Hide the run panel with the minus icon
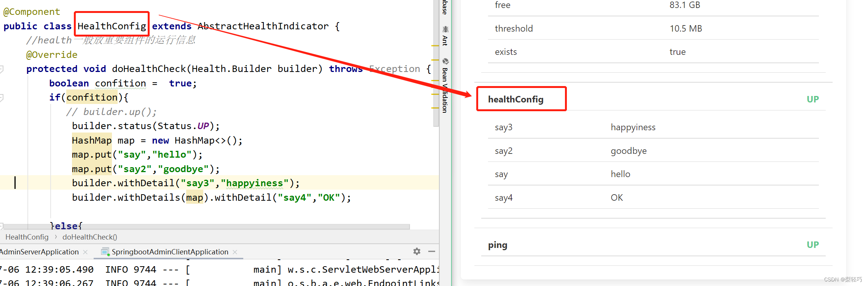868x286 pixels. coord(432,251)
